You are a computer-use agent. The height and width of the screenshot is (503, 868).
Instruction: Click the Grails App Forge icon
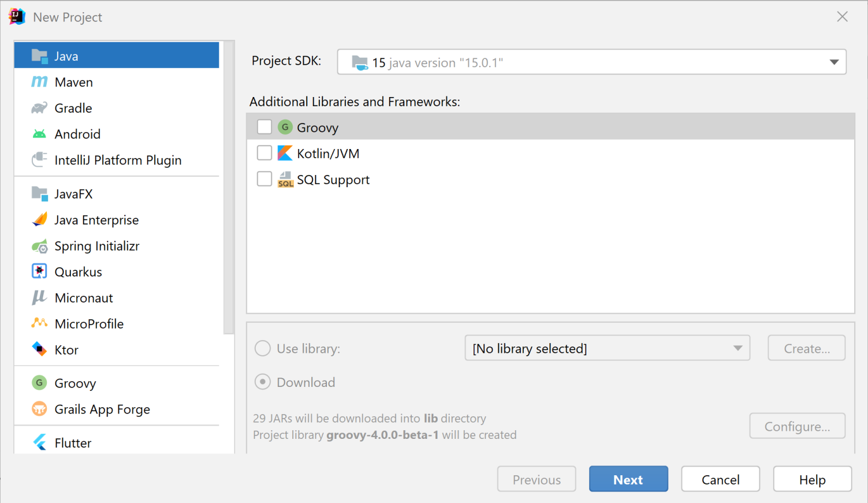tap(39, 409)
